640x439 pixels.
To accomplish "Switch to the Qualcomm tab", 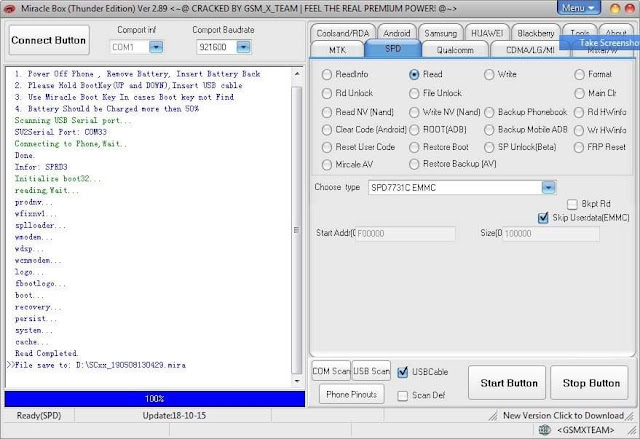I will [455, 50].
